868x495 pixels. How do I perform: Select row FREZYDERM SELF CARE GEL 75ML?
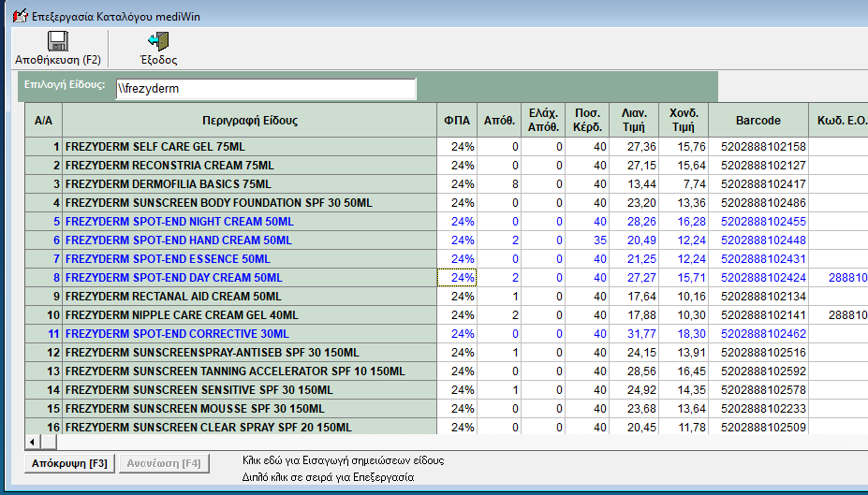250,147
